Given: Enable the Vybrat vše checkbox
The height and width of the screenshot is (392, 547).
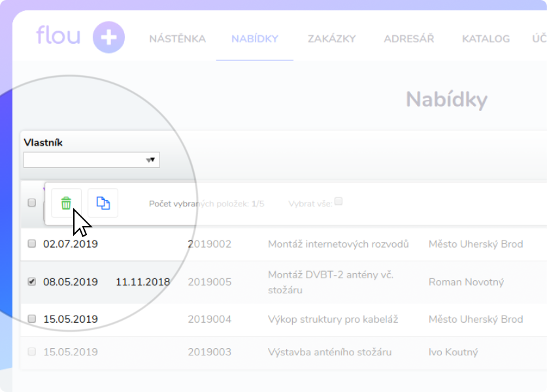Looking at the screenshot, I should pos(339,201).
